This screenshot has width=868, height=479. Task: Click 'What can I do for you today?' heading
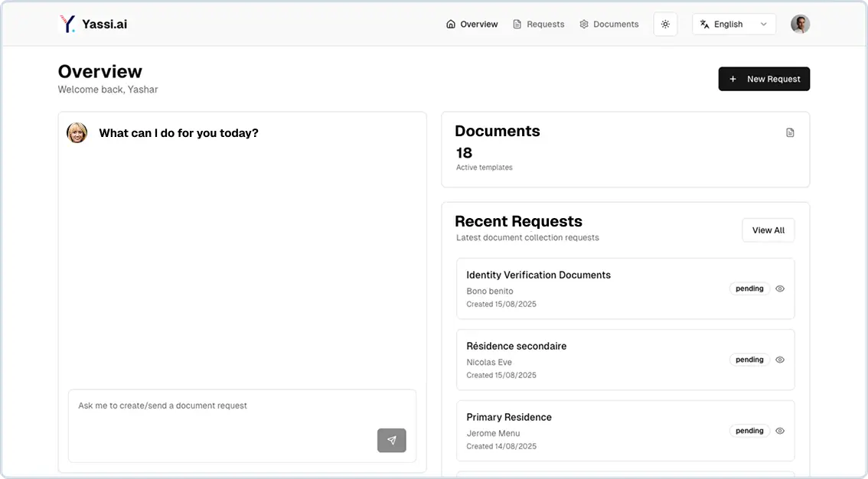(x=179, y=133)
